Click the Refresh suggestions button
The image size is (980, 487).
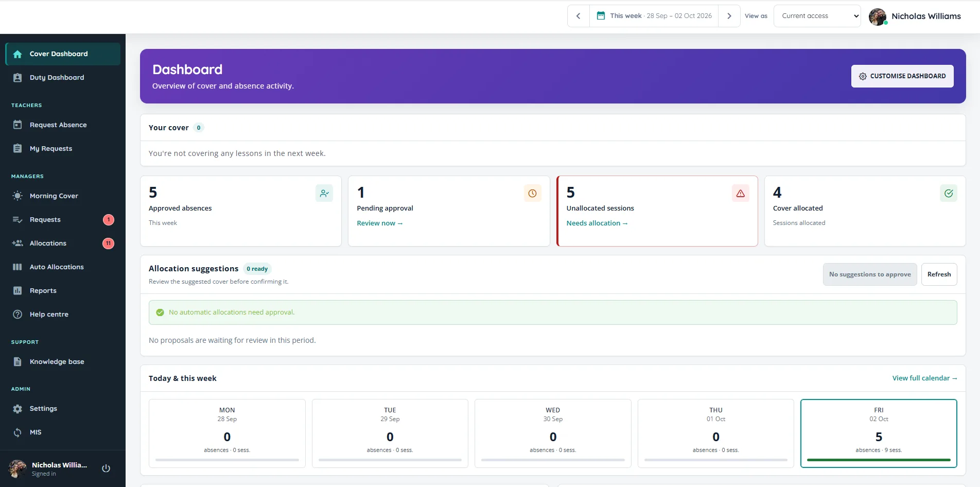[x=939, y=274]
